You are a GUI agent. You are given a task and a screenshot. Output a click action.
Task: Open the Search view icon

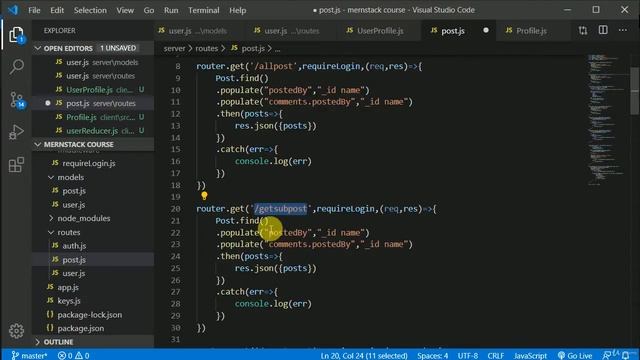[16, 67]
